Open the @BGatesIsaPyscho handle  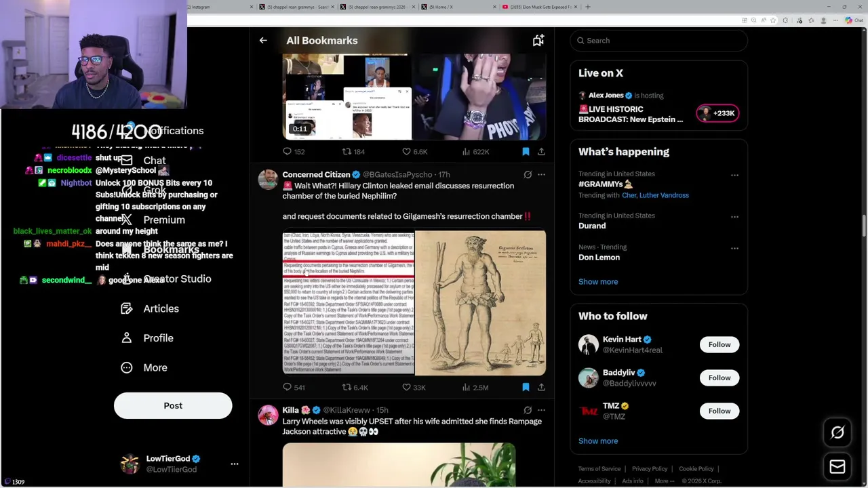click(x=397, y=175)
